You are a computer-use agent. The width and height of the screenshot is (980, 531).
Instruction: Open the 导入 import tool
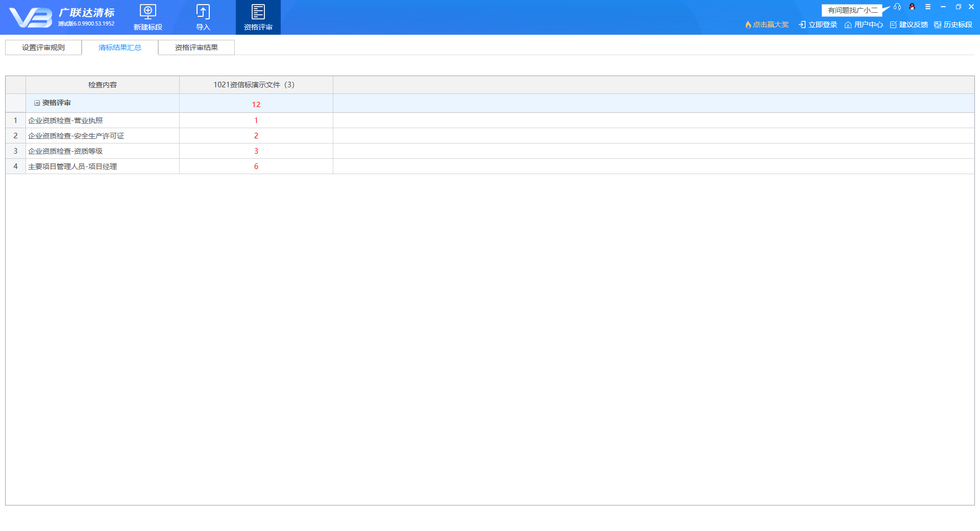[203, 17]
